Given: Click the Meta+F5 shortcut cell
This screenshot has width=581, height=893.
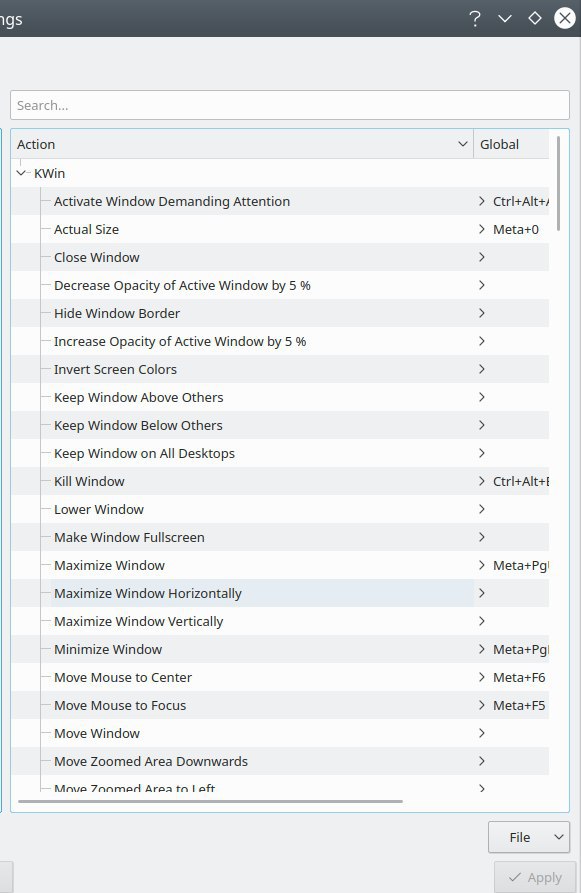Looking at the screenshot, I should (519, 705).
